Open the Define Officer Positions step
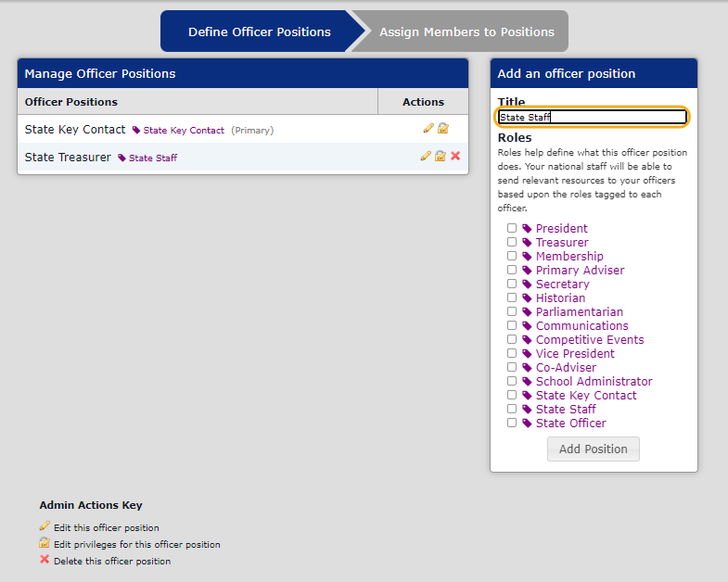The height and width of the screenshot is (582, 728). tap(259, 32)
